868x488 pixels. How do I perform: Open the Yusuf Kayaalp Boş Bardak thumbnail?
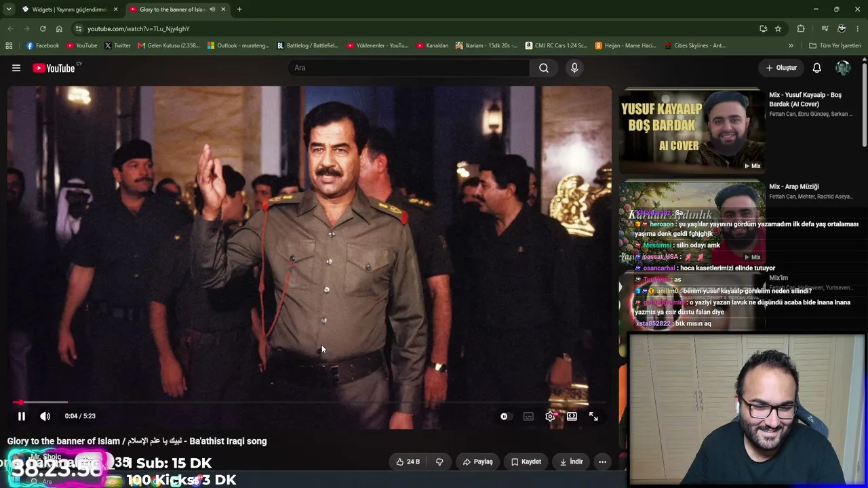(692, 131)
